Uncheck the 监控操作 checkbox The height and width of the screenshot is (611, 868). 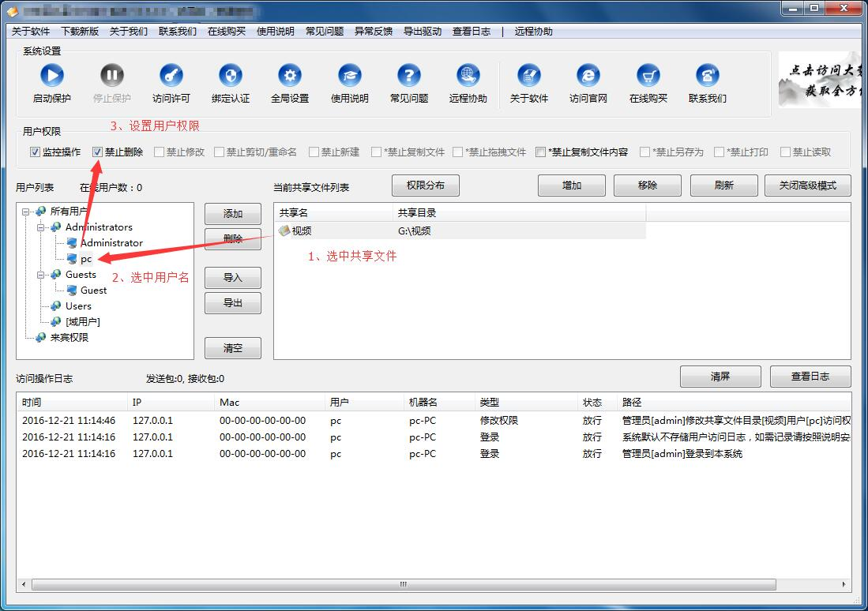(35, 152)
